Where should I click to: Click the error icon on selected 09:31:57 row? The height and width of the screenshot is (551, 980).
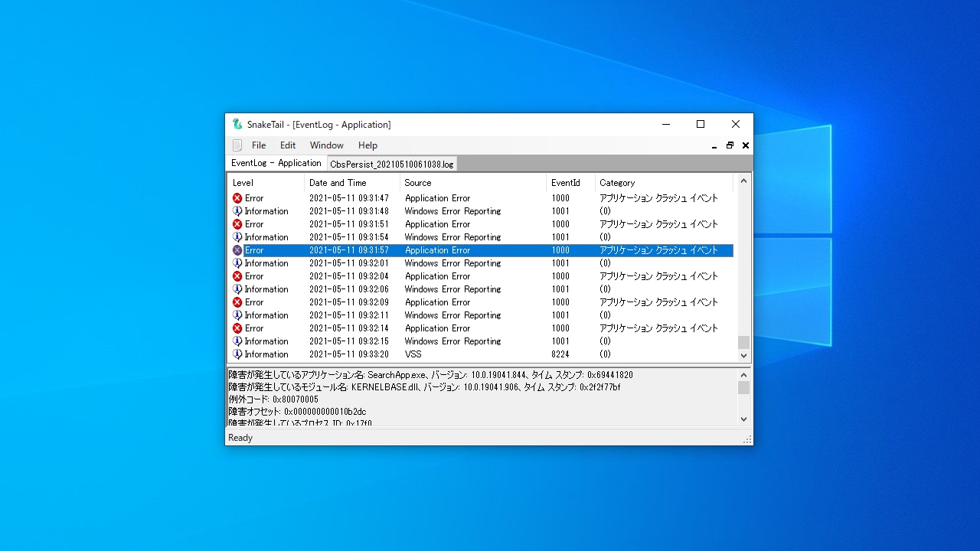(x=237, y=250)
